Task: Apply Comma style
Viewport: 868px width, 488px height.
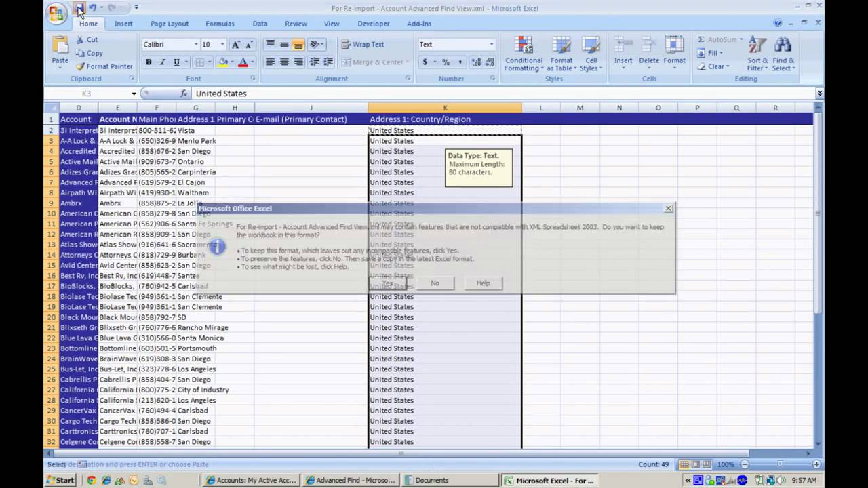Action: [x=460, y=62]
